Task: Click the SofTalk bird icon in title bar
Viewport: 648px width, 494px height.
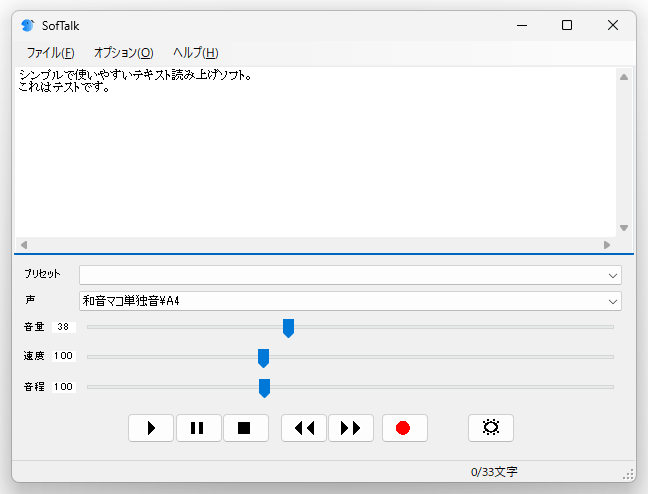Action: tap(28, 26)
